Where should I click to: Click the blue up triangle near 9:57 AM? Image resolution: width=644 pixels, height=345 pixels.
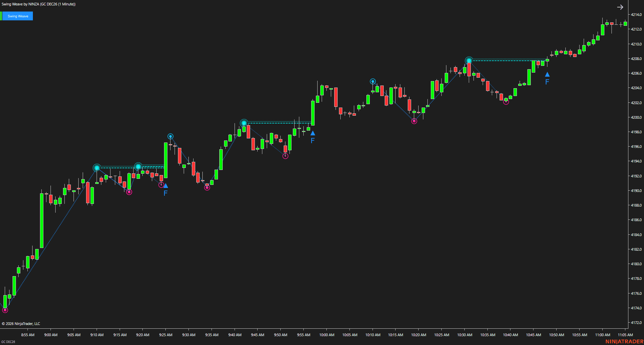click(x=313, y=133)
